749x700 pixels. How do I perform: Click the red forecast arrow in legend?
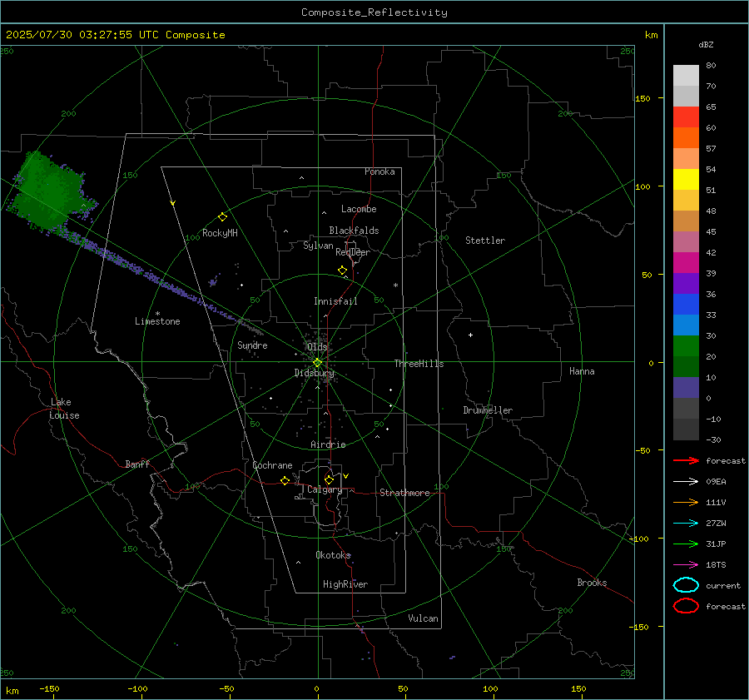coord(686,460)
